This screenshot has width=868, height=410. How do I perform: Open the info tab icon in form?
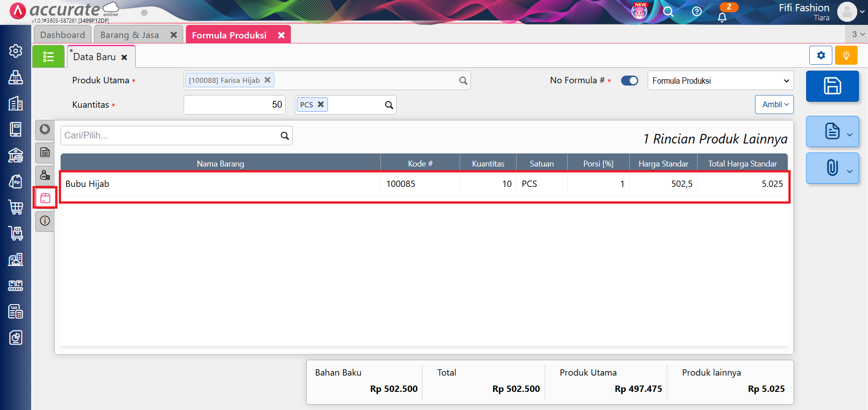click(x=45, y=221)
